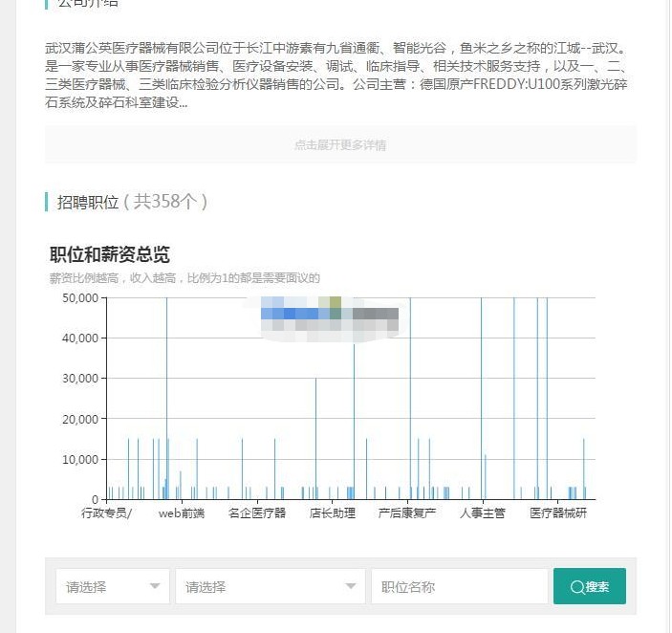Click the 40,000 y-axis value
The width and height of the screenshot is (672, 633).
coord(80,338)
